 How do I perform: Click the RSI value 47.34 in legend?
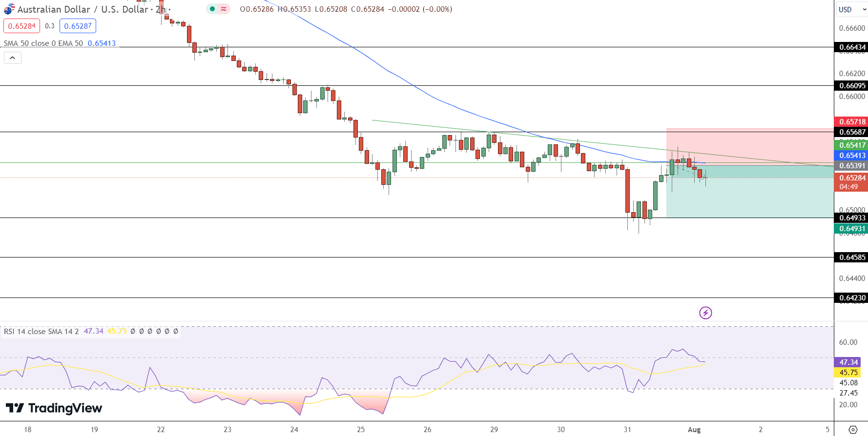pos(94,331)
